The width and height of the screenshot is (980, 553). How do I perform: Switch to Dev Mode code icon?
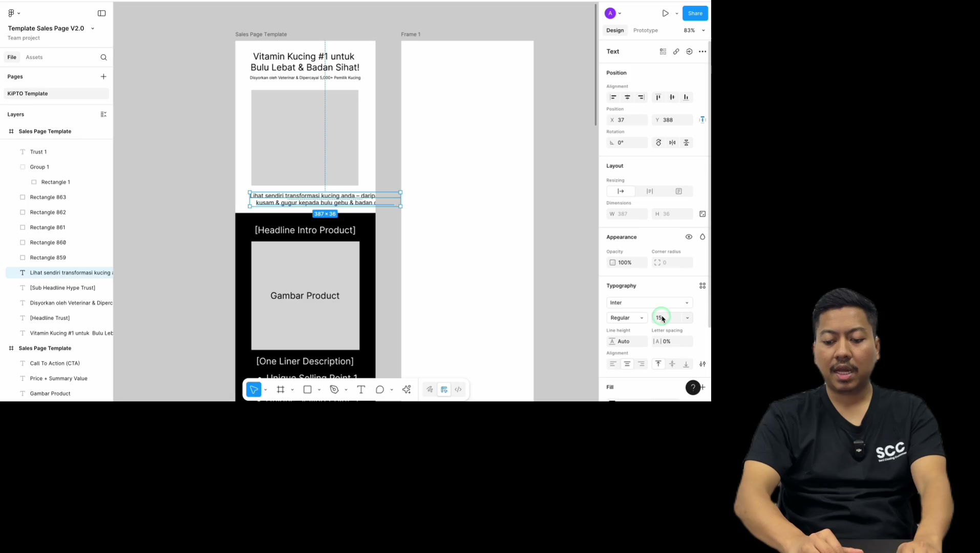[x=458, y=390]
